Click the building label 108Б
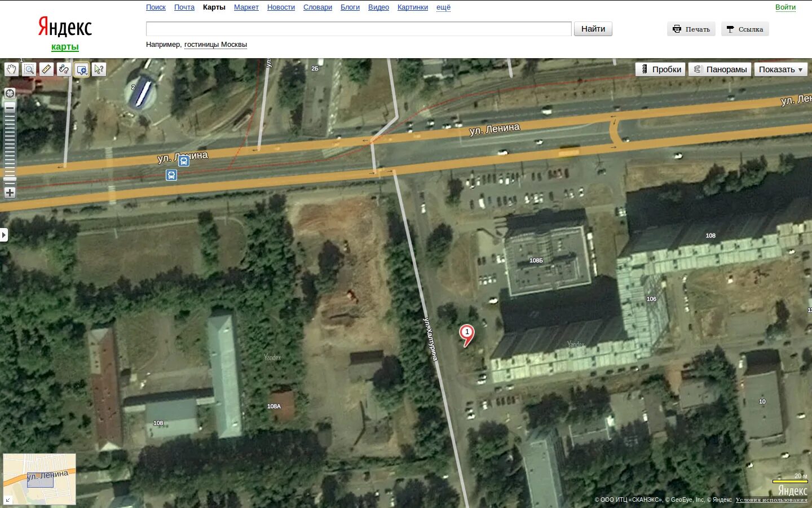The width and height of the screenshot is (812, 508). pos(536,261)
